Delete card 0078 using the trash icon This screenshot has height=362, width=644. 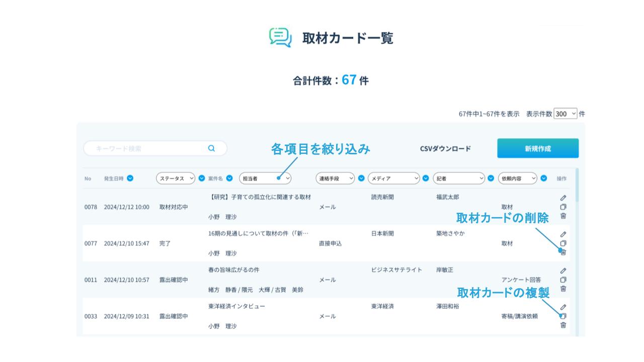coord(563,216)
